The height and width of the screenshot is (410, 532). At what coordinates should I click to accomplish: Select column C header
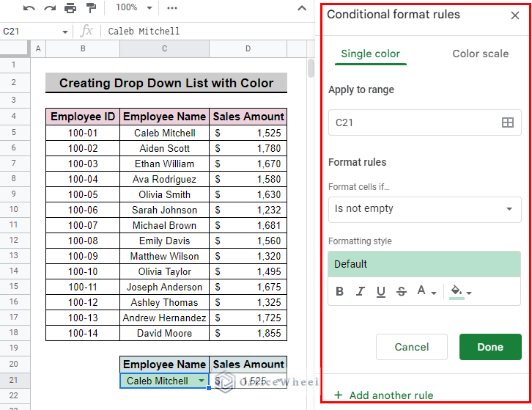165,48
